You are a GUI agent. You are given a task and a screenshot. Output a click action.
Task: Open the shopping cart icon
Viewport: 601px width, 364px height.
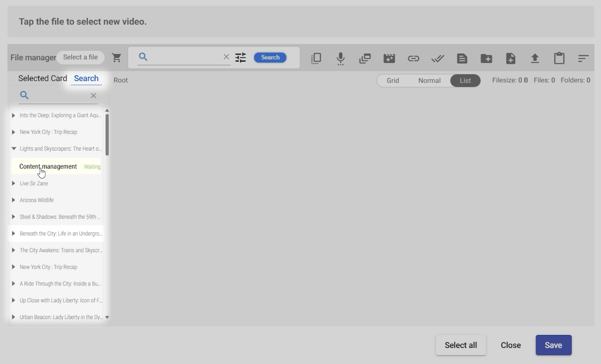117,57
